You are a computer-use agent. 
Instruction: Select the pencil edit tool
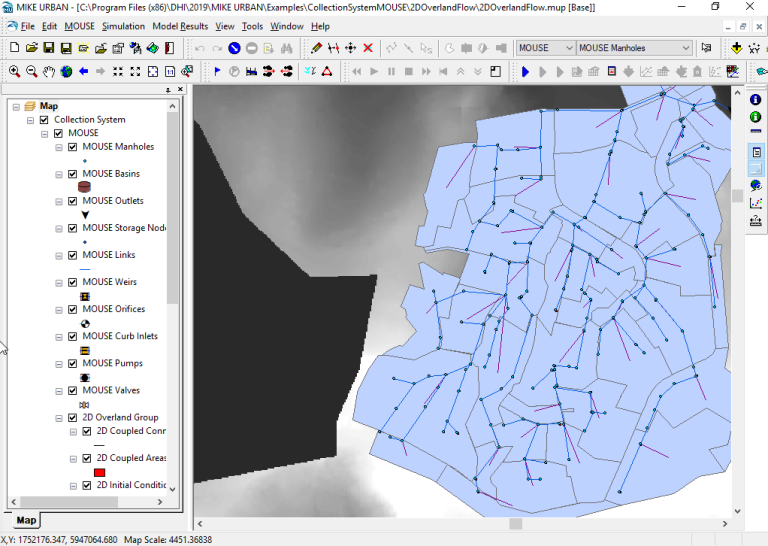[x=316, y=47]
